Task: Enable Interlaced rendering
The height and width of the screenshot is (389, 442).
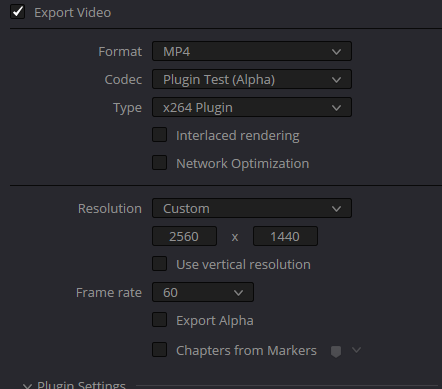Action: coord(159,135)
